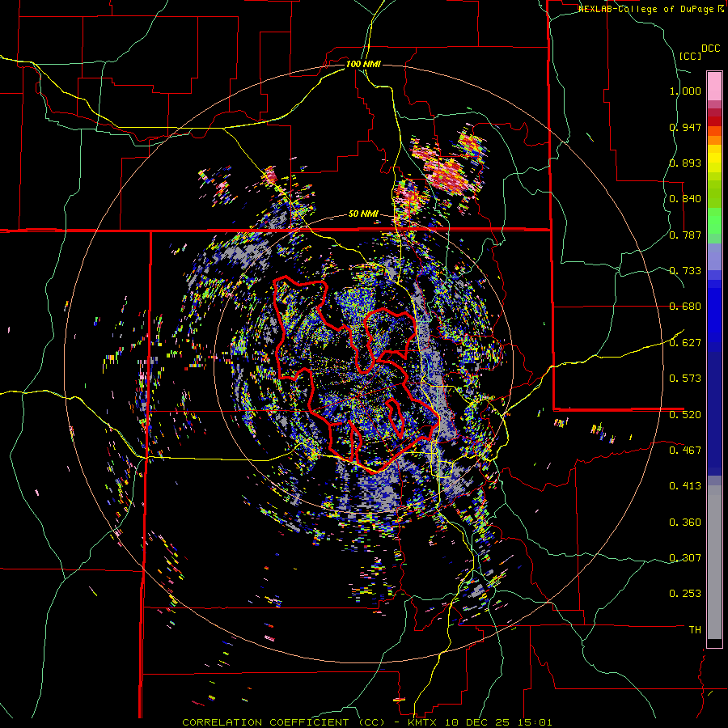Click the 50 NMI range ring label
The width and height of the screenshot is (728, 728).
363,214
